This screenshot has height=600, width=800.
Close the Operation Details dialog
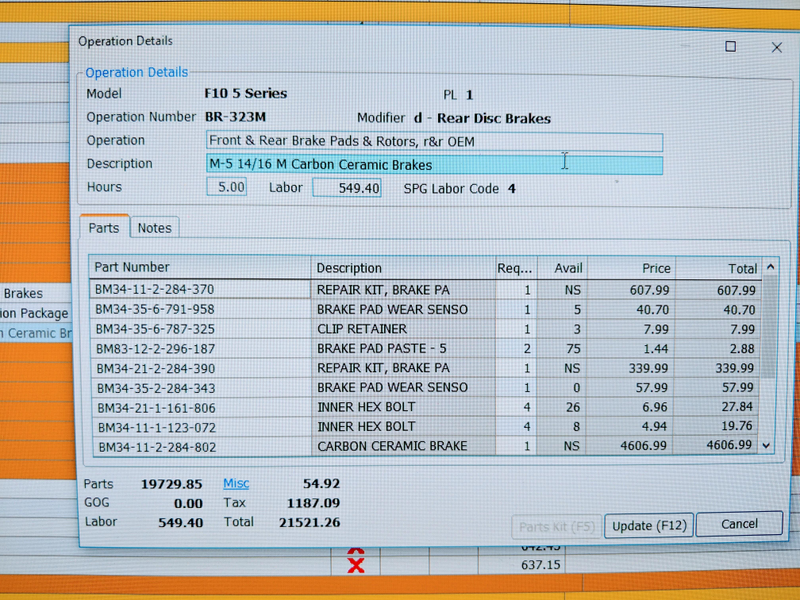tap(777, 47)
